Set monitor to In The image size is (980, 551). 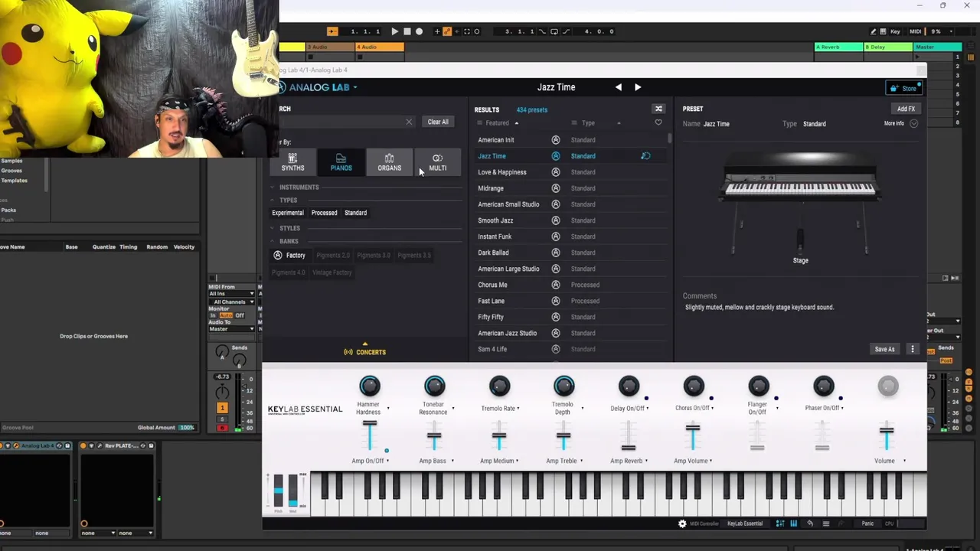(x=212, y=315)
